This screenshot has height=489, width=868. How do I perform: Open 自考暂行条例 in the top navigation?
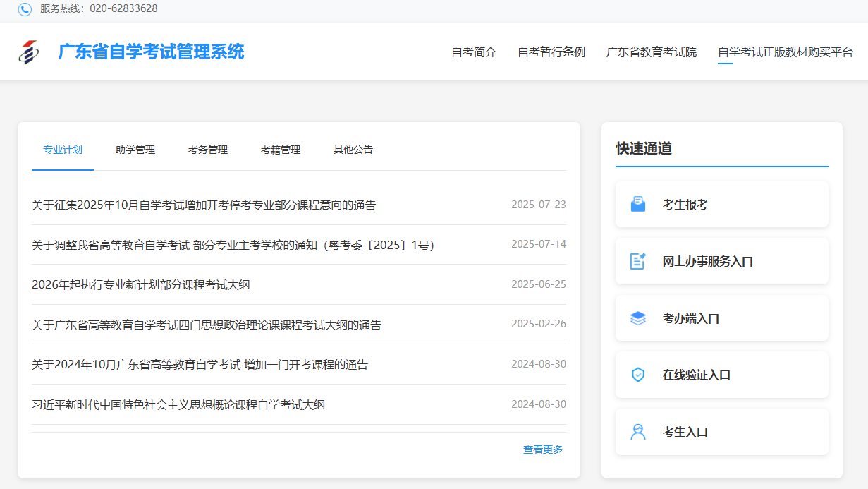(551, 52)
